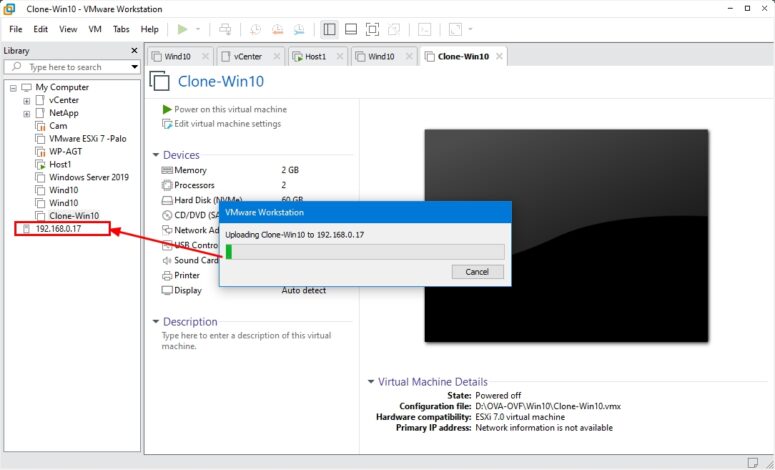This screenshot has width=775, height=470.
Task: Click the black VM console preview
Action: (x=566, y=236)
